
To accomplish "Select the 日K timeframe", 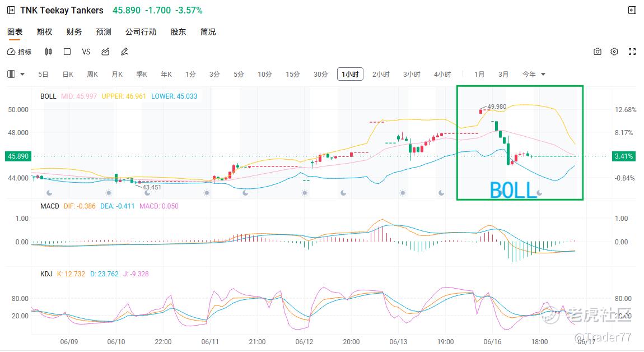I will pyautogui.click(x=68, y=75).
